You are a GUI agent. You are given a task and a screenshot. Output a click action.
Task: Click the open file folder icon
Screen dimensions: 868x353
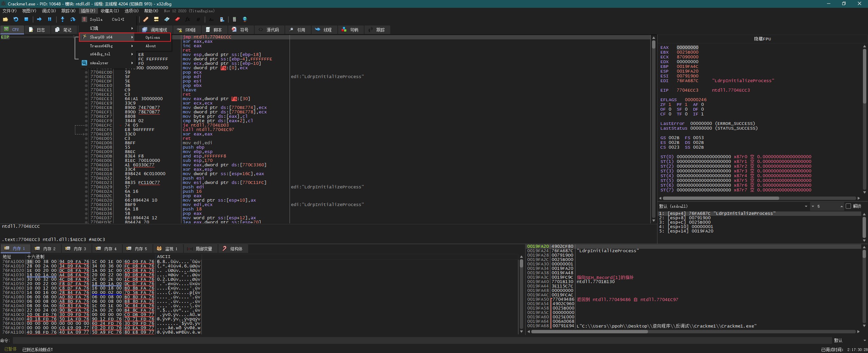[x=5, y=19]
